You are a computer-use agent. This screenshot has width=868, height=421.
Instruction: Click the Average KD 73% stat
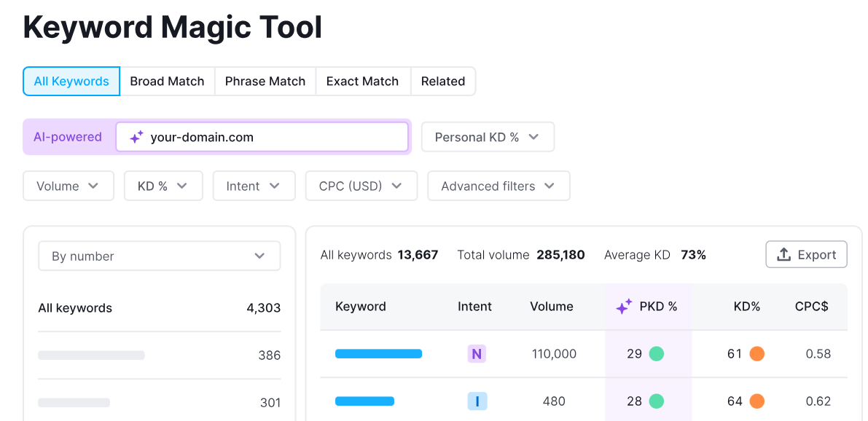click(x=655, y=255)
